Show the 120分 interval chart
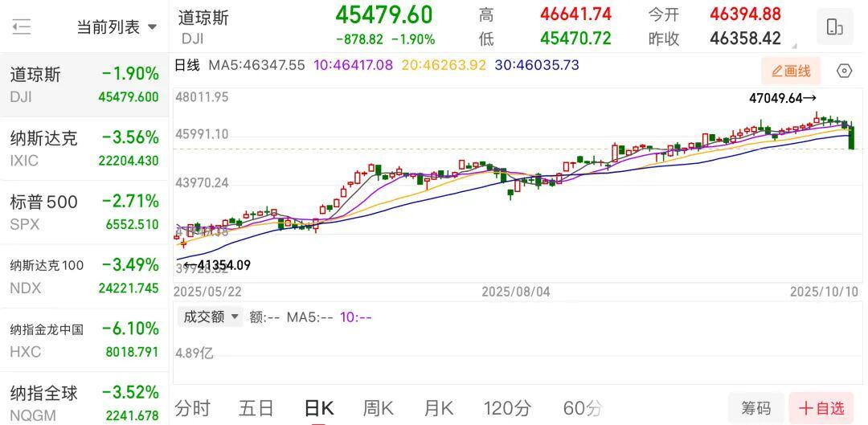The image size is (868, 425). coord(507,408)
